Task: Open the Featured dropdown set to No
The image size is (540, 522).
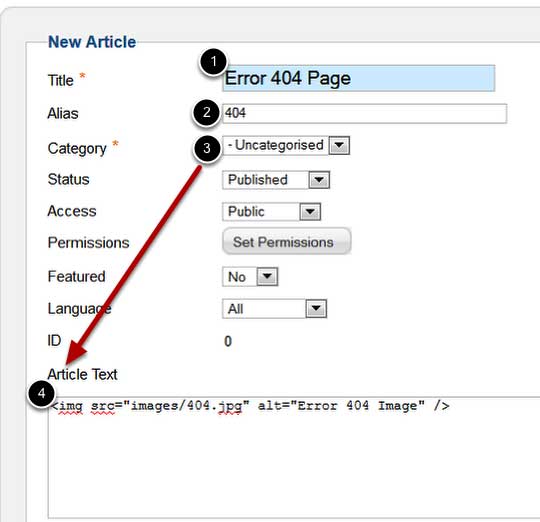Action: (x=250, y=276)
